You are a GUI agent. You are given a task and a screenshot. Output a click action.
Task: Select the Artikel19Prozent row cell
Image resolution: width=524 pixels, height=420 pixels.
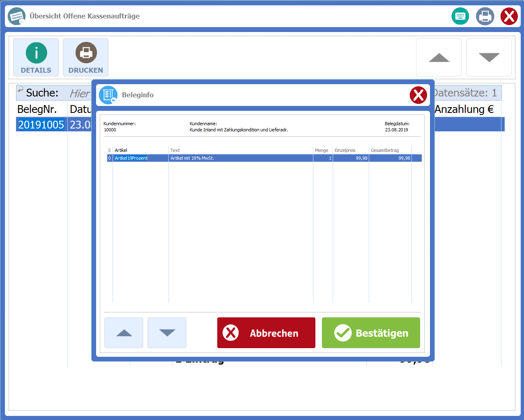point(131,158)
